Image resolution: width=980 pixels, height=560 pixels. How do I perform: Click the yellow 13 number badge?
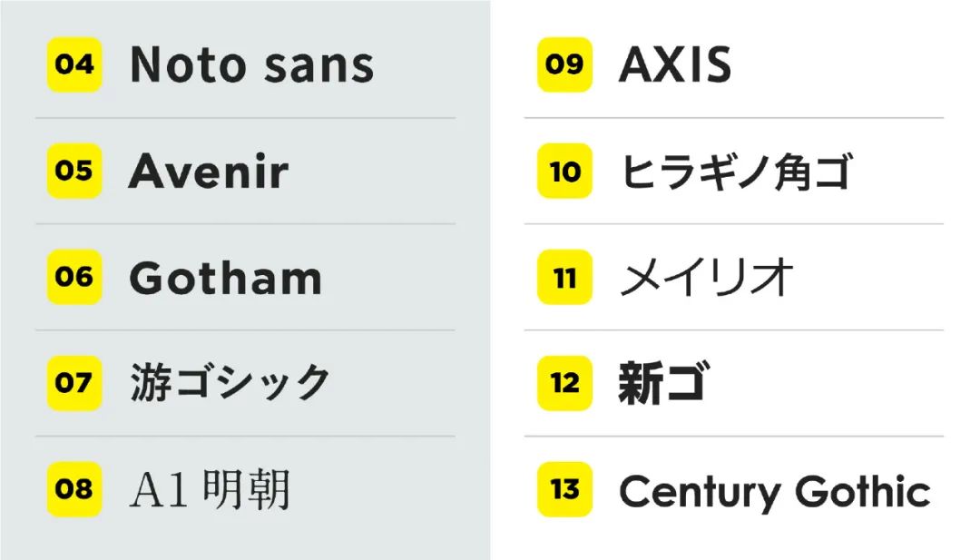point(564,489)
